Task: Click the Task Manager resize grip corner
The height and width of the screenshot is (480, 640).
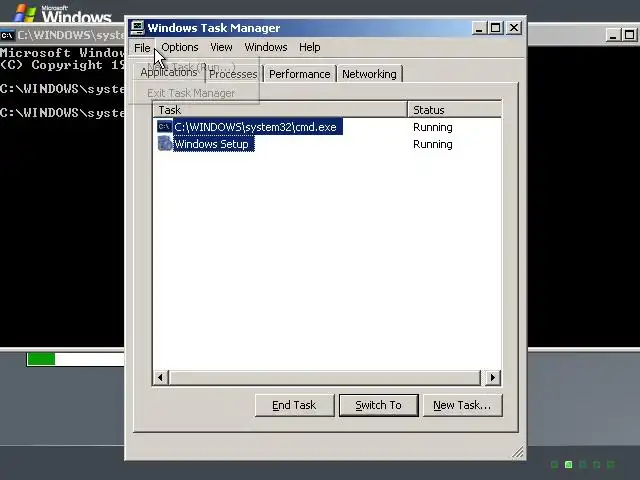Action: (x=518, y=452)
